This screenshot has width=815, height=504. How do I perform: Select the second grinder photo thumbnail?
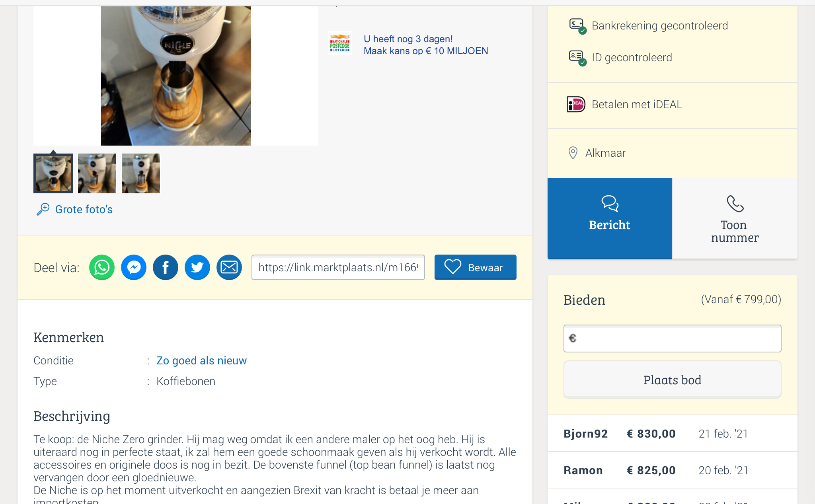[x=97, y=173]
